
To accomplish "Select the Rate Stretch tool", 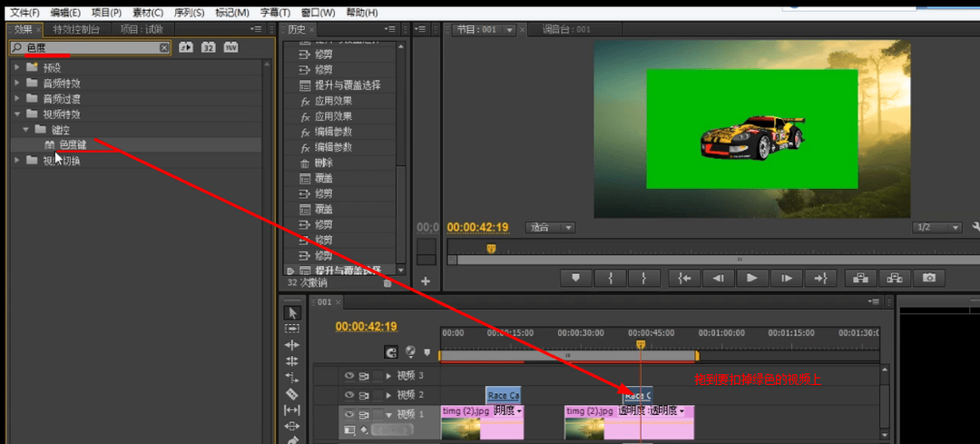I will (x=292, y=378).
